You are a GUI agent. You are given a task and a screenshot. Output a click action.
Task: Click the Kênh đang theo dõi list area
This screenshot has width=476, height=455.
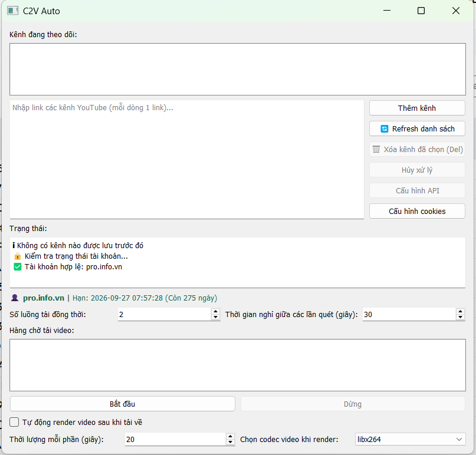point(237,69)
